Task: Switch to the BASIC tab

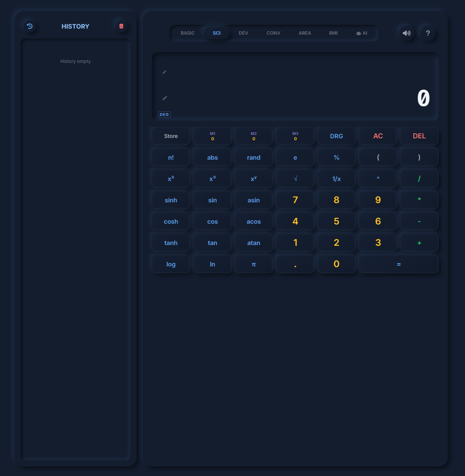Action: [188, 33]
